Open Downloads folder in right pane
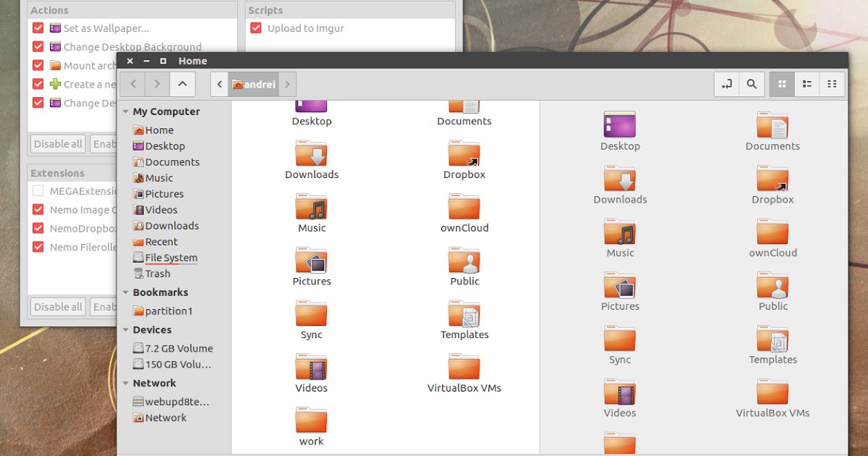 pyautogui.click(x=620, y=185)
